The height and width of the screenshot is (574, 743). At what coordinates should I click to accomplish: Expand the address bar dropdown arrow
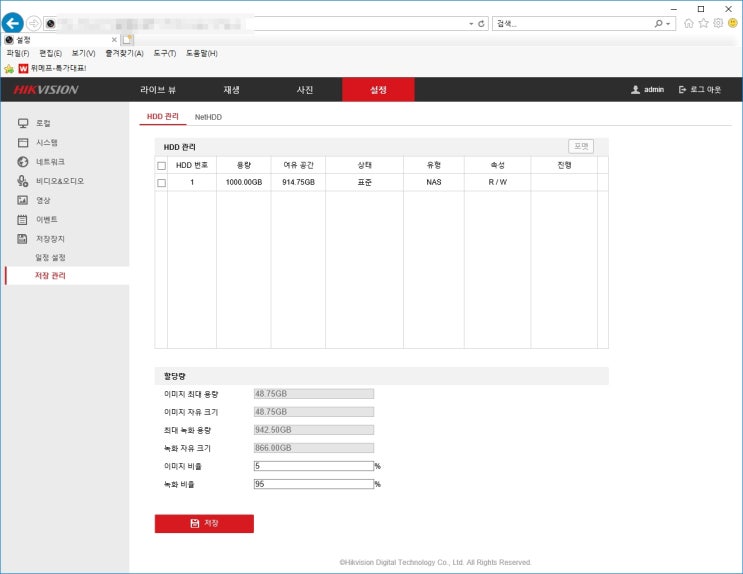(471, 24)
